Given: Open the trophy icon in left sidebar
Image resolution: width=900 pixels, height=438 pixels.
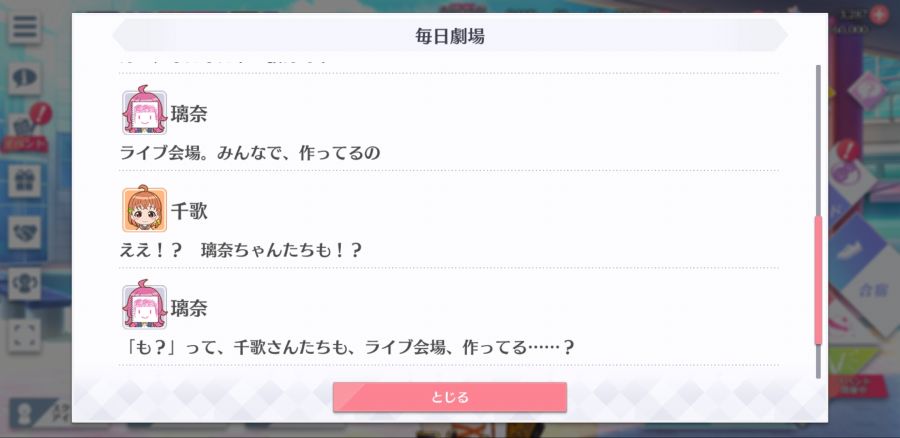Looking at the screenshot, I should [24, 284].
